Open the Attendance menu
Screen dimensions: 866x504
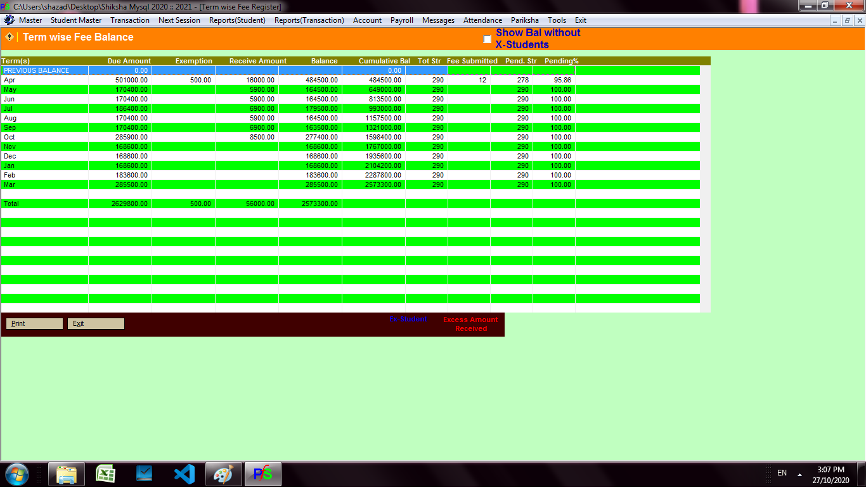[x=483, y=20]
